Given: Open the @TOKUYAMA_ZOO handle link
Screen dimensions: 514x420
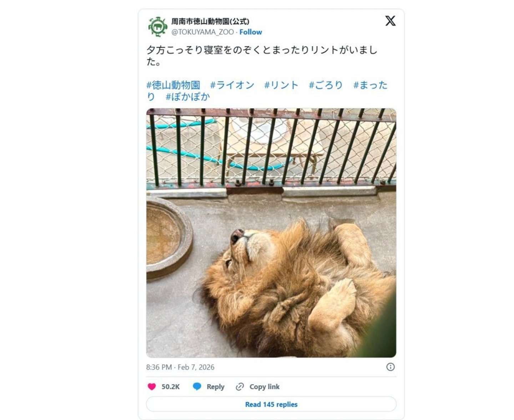Looking at the screenshot, I should pyautogui.click(x=202, y=32).
